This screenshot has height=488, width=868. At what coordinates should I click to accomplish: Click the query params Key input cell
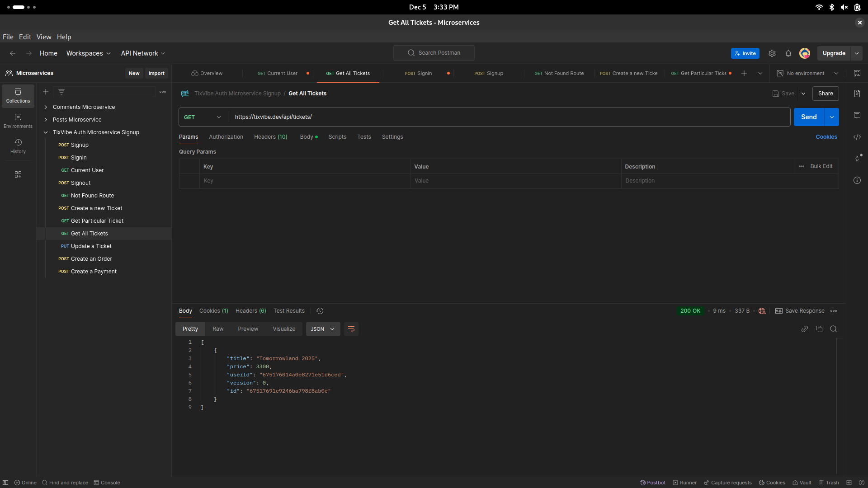[305, 181]
